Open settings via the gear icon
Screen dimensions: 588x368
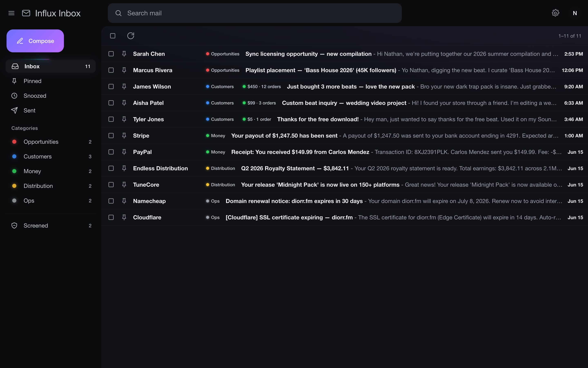tap(556, 13)
